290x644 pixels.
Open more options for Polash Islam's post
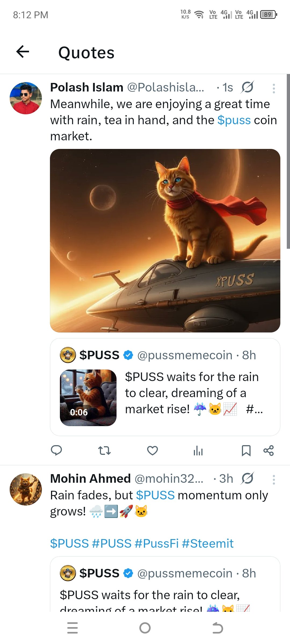(274, 88)
